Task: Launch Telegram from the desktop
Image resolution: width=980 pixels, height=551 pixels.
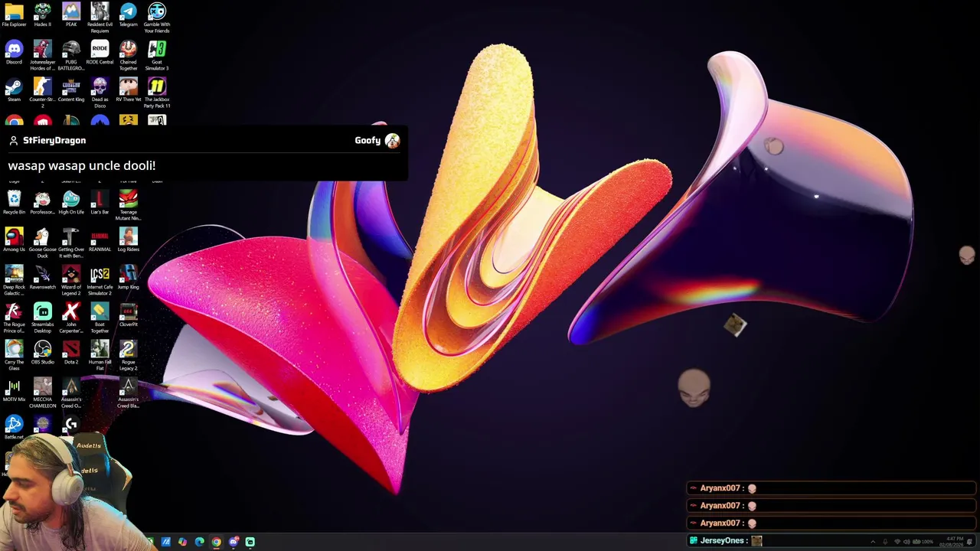Action: coord(128,15)
